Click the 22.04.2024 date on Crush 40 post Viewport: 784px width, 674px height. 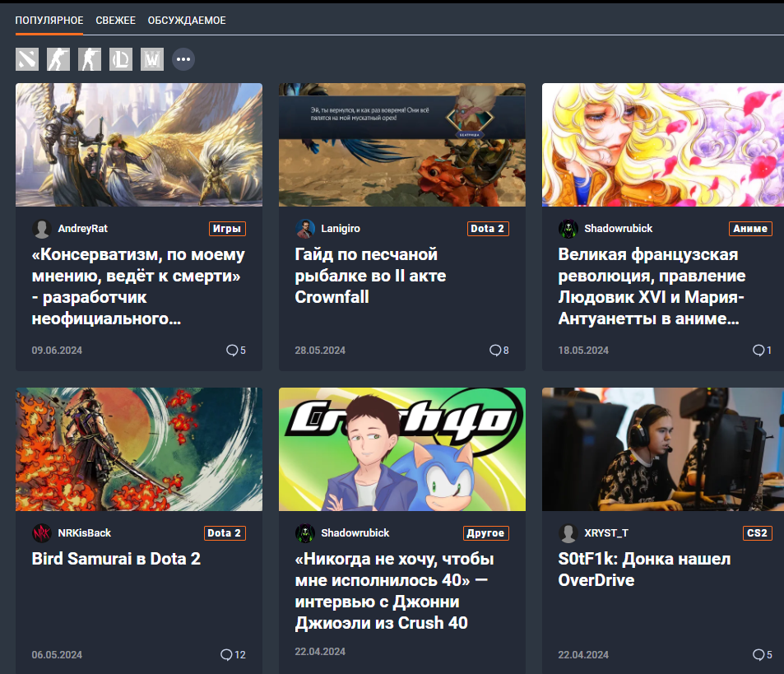(320, 652)
